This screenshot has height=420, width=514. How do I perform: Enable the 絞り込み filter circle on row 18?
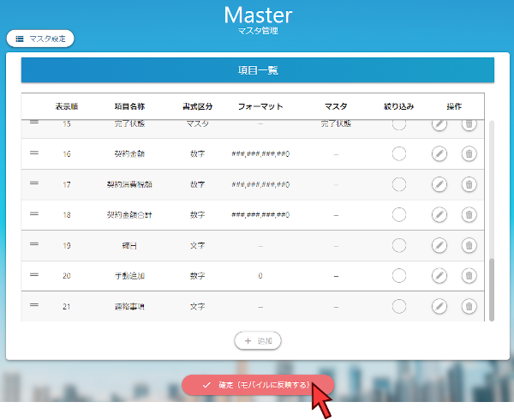tap(398, 214)
